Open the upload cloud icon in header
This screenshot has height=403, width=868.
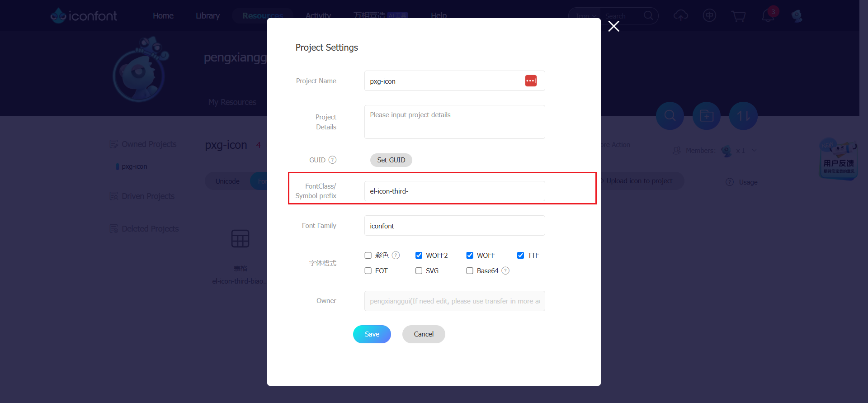click(680, 16)
